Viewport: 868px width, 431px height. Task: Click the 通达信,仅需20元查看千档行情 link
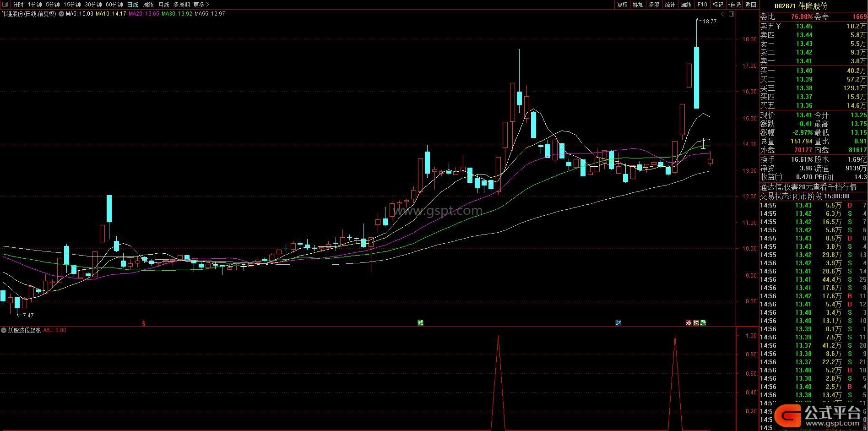point(808,187)
